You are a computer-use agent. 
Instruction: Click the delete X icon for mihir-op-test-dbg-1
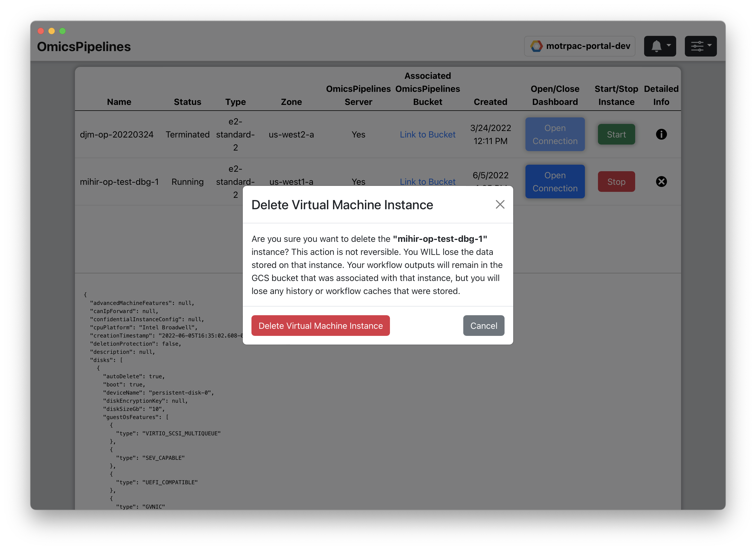coord(661,182)
